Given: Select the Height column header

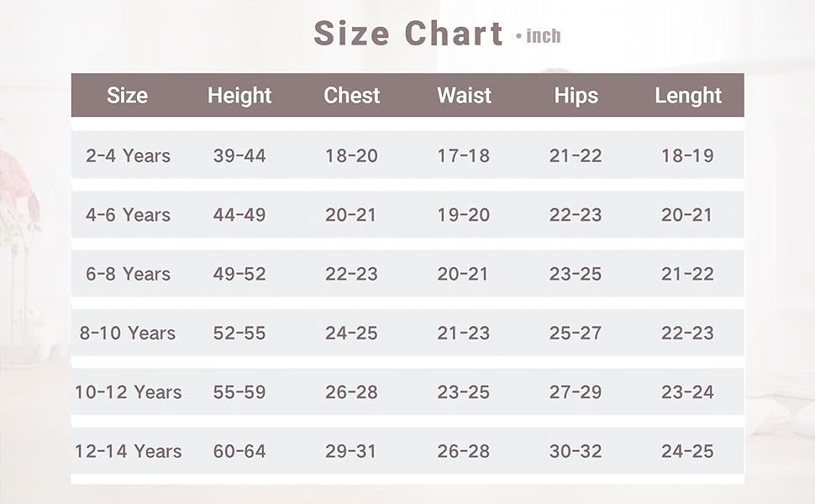Looking at the screenshot, I should 239,96.
